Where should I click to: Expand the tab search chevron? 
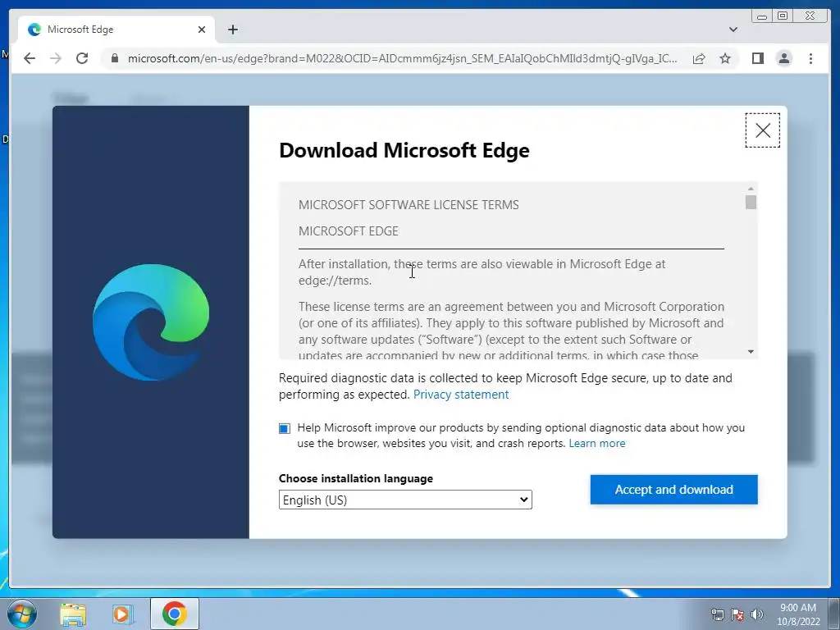(x=733, y=30)
